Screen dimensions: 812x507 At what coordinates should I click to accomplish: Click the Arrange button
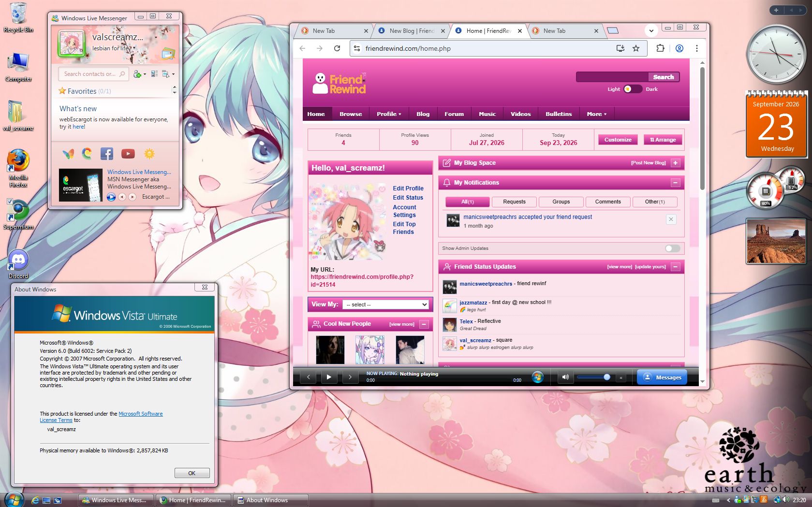[x=663, y=140]
